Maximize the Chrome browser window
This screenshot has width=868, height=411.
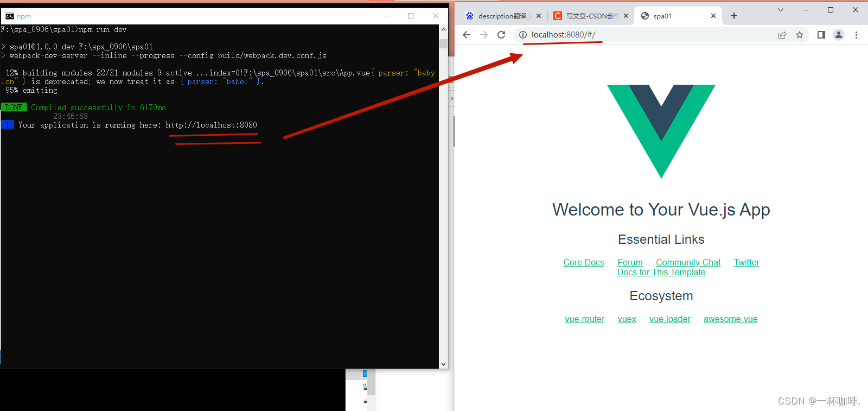[x=831, y=10]
